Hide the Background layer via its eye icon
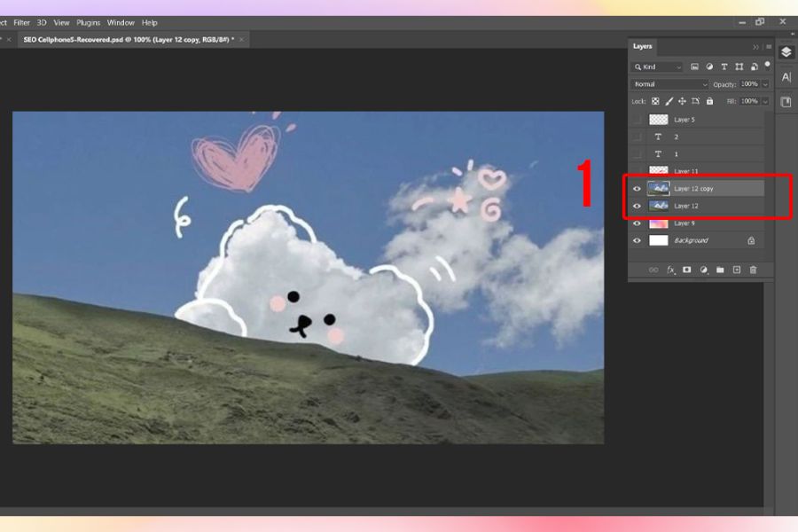The width and height of the screenshot is (798, 532). pyautogui.click(x=637, y=240)
